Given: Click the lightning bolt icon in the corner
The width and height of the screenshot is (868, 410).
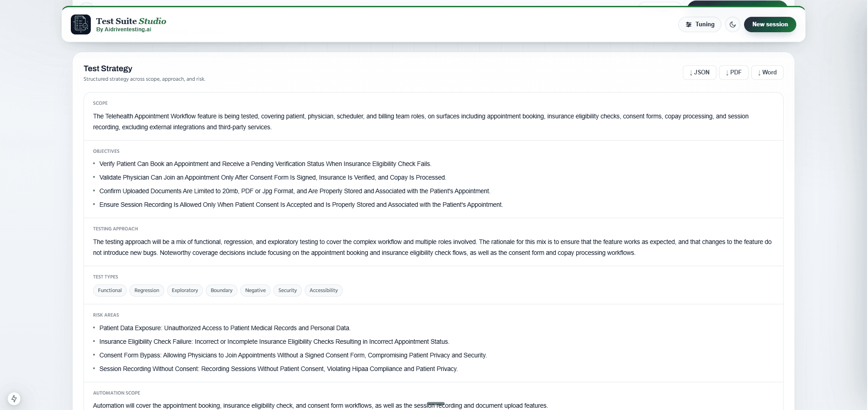Looking at the screenshot, I should (x=14, y=399).
